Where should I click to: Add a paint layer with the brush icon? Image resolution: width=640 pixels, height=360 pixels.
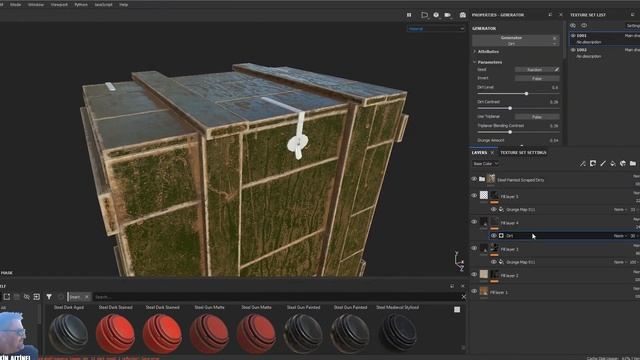[x=603, y=163]
